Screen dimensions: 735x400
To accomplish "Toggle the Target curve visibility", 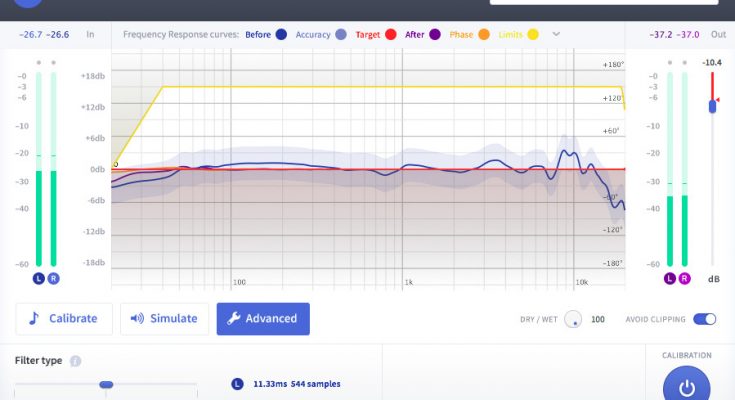I will (x=389, y=34).
